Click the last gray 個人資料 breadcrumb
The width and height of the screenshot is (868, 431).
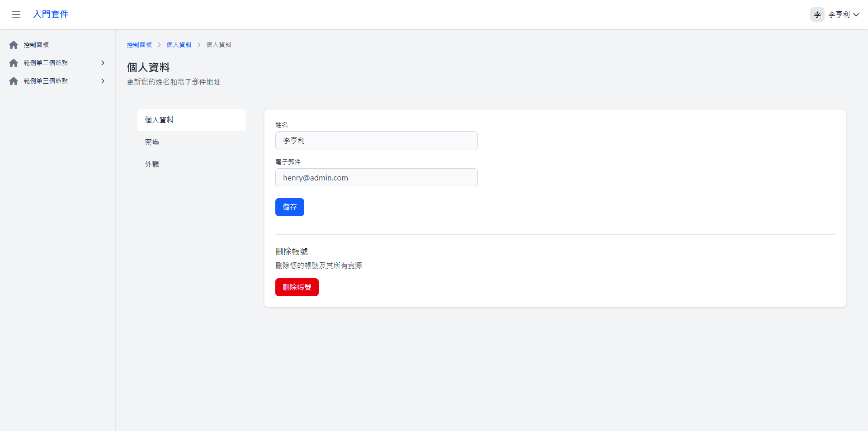pyautogui.click(x=219, y=45)
